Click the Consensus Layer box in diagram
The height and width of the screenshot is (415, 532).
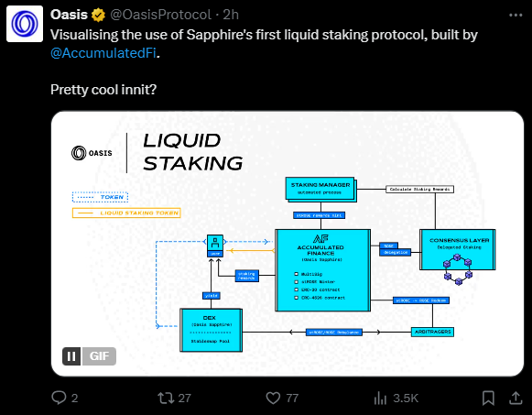(x=457, y=250)
